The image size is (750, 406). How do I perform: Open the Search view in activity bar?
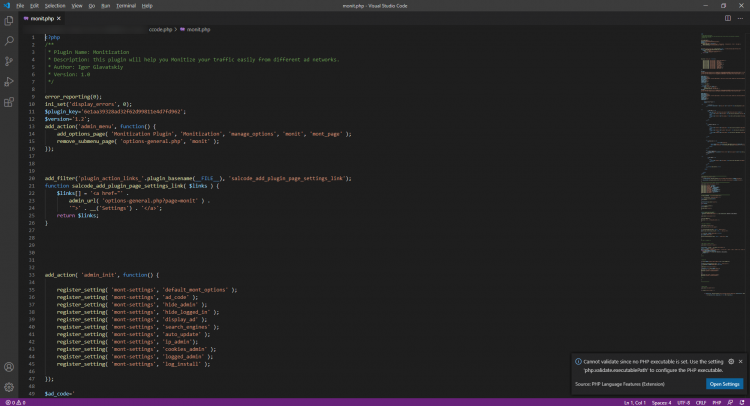tap(9, 41)
